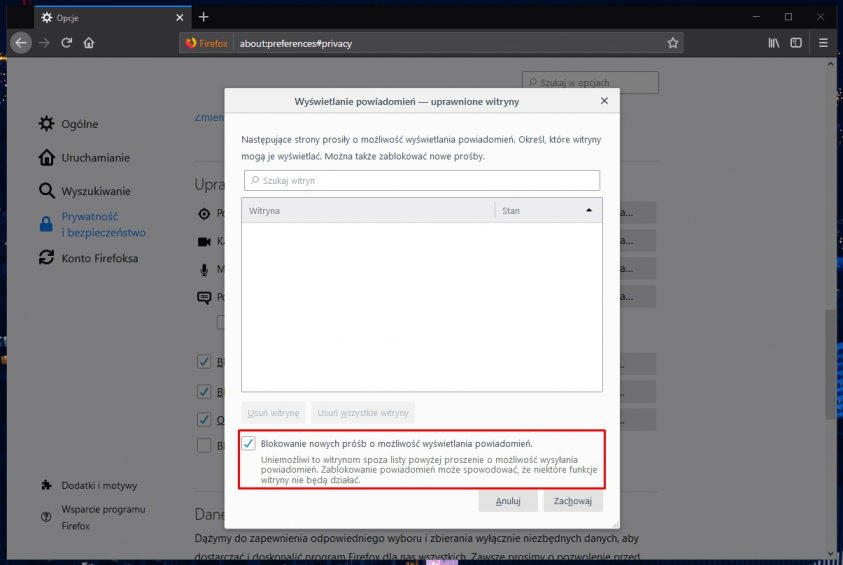Open a new tab with plus button

[203, 17]
